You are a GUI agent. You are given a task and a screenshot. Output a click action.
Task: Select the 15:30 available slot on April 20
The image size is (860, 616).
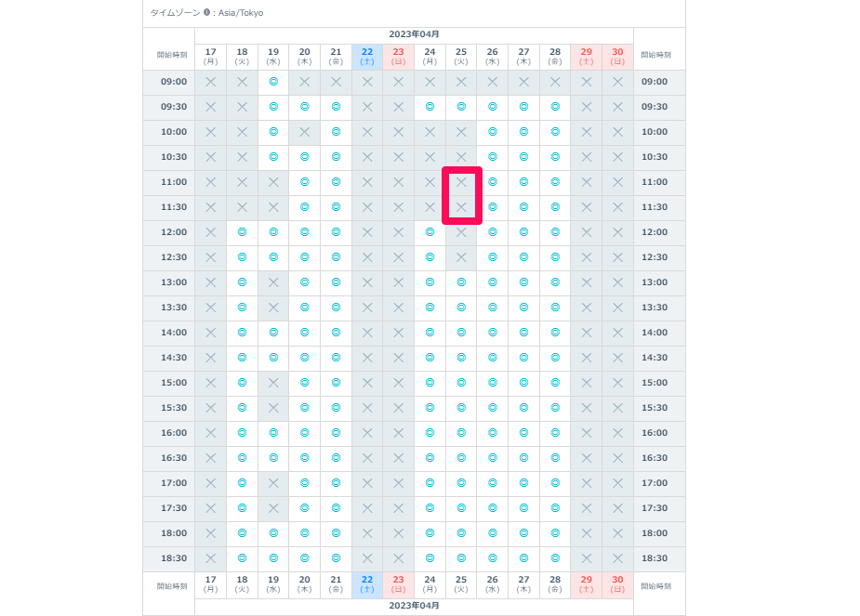(x=304, y=408)
